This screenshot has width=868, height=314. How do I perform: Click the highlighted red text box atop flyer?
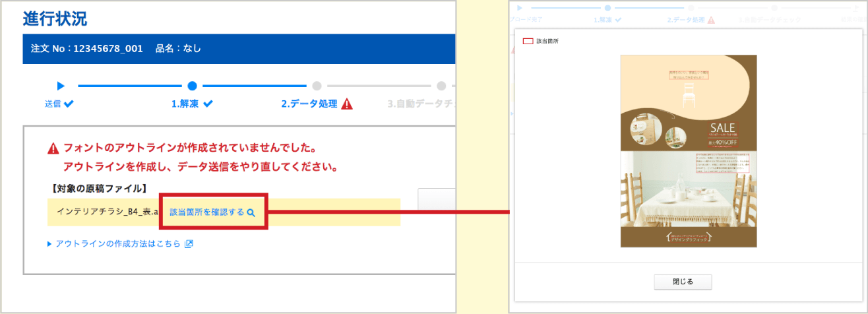point(688,74)
